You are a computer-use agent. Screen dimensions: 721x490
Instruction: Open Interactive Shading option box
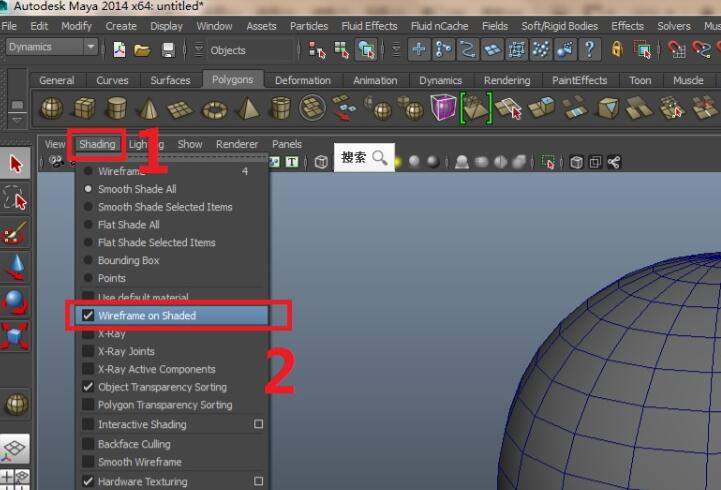pos(259,425)
